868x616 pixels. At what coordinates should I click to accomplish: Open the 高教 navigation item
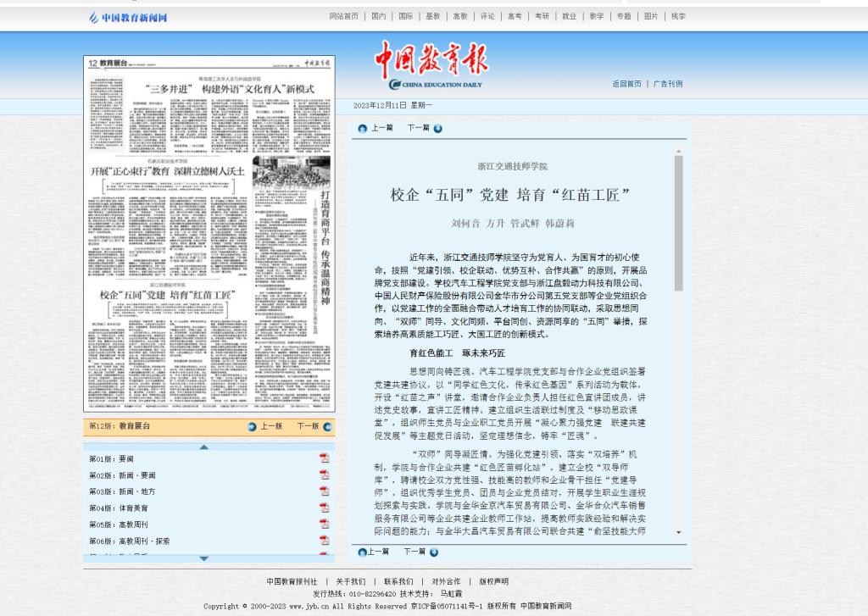coord(460,17)
